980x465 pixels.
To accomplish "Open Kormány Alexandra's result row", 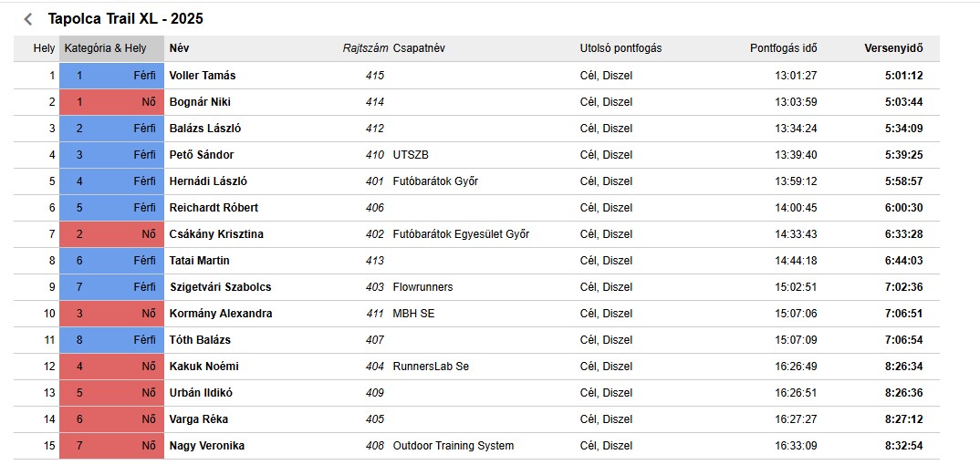I will pyautogui.click(x=476, y=314).
